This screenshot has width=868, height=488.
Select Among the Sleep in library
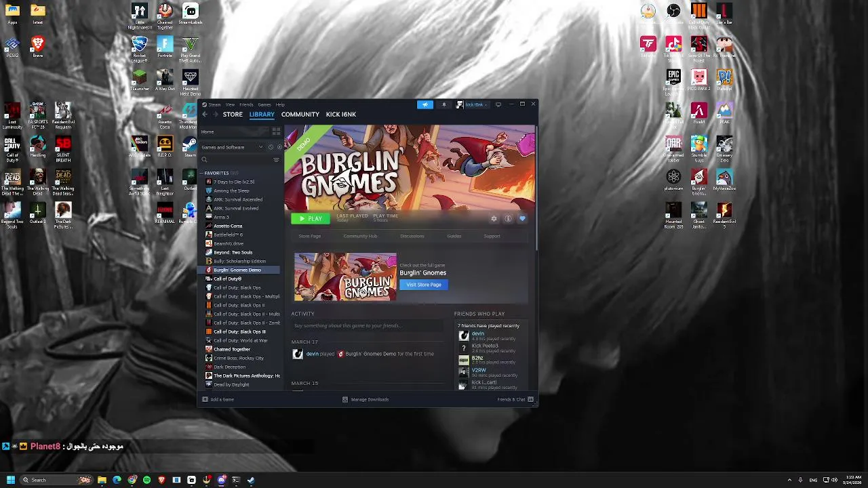click(231, 190)
